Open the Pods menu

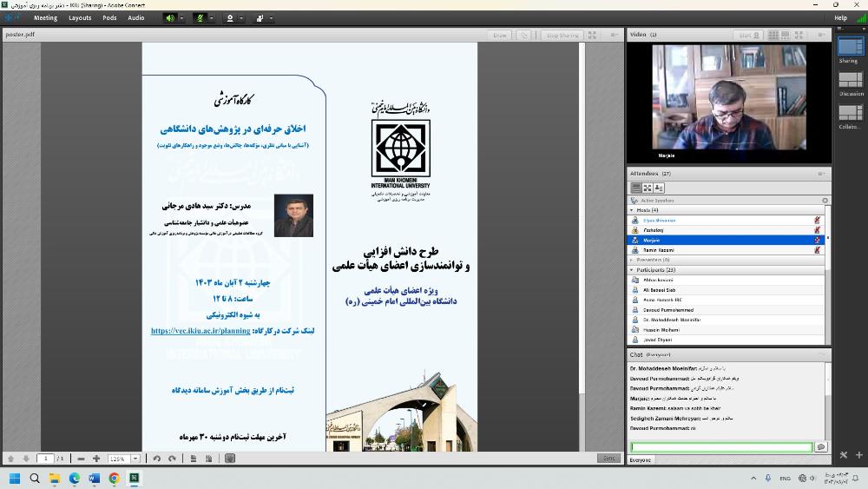click(x=109, y=17)
